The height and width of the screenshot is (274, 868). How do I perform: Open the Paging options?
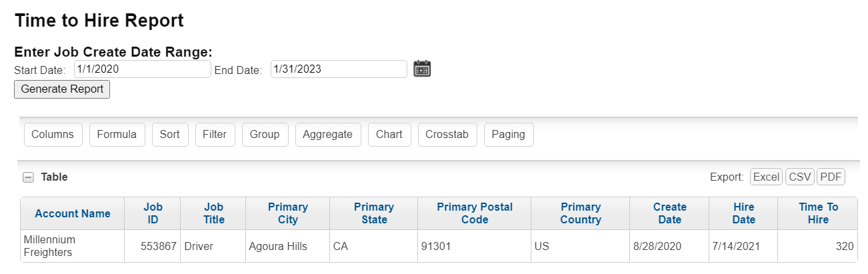click(x=508, y=135)
